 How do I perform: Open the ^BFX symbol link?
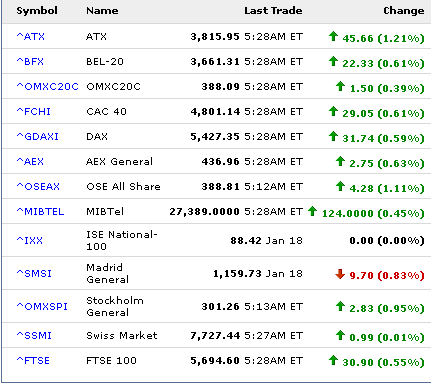30,61
